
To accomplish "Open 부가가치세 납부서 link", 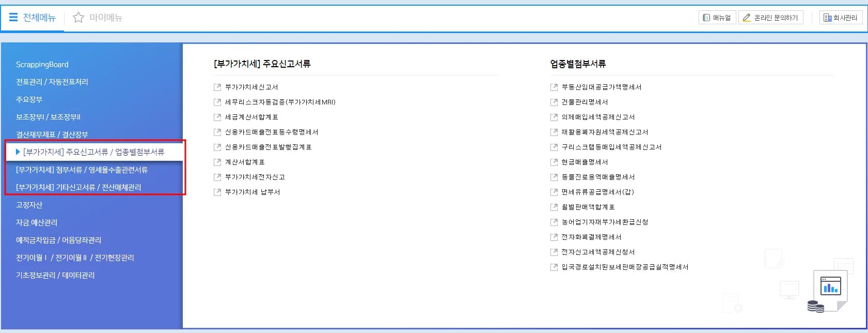I will point(252,192).
